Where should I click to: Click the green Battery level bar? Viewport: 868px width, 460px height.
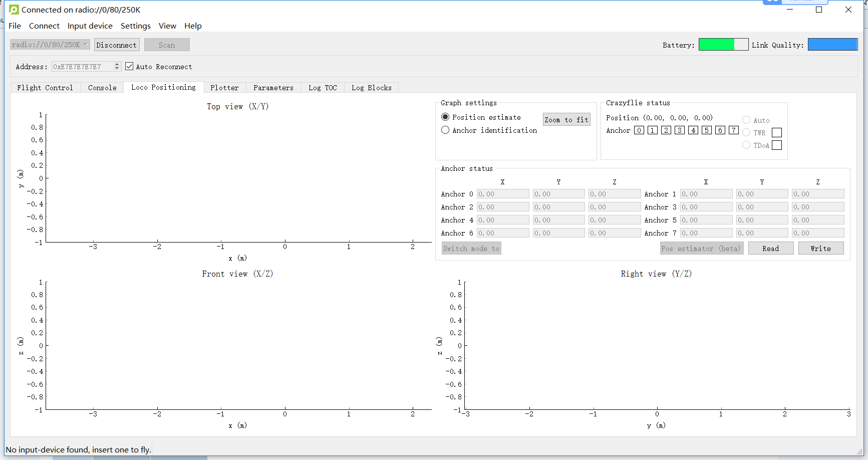716,45
